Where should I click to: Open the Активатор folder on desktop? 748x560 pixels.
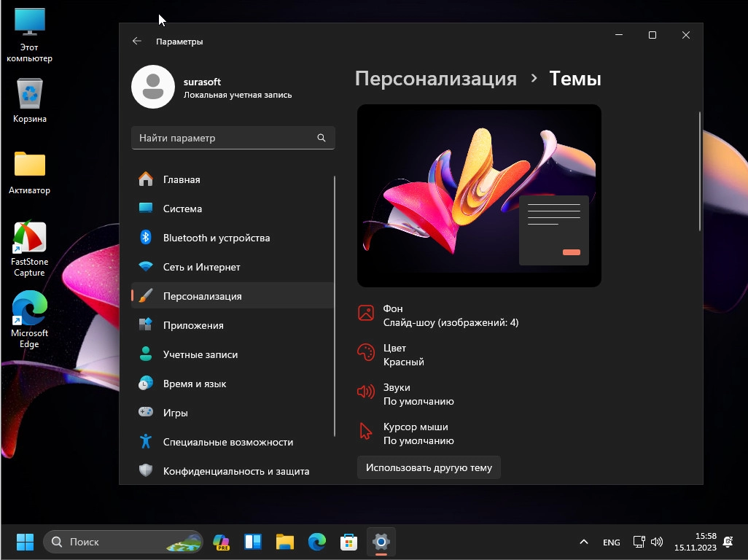(x=30, y=173)
